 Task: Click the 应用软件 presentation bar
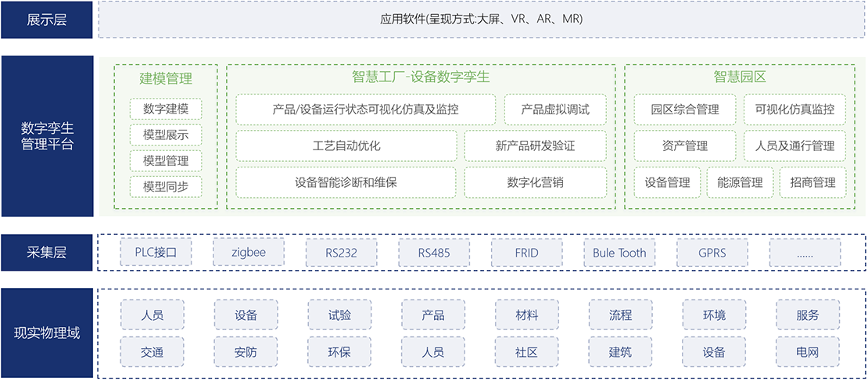click(481, 20)
